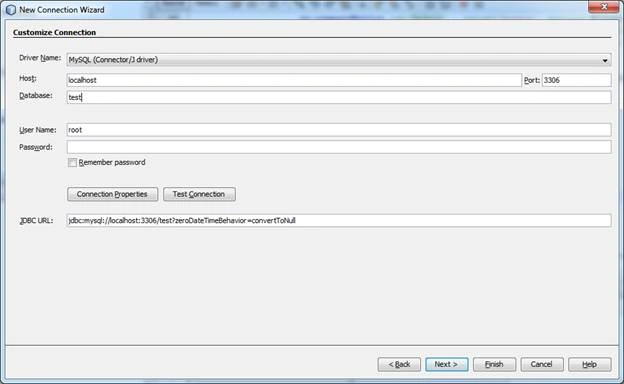Screen dimensions: 624x384
Task: Click Finish to complete the wizard
Action: tap(494, 364)
